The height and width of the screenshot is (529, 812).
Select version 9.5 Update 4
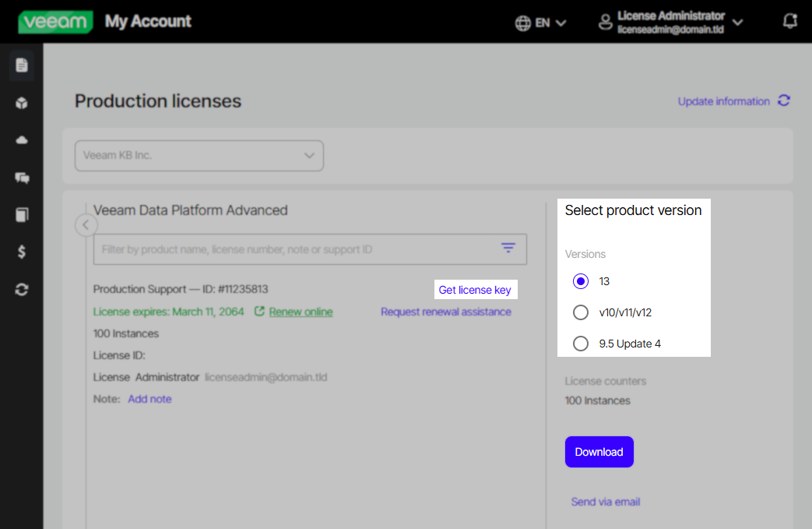[x=580, y=343]
